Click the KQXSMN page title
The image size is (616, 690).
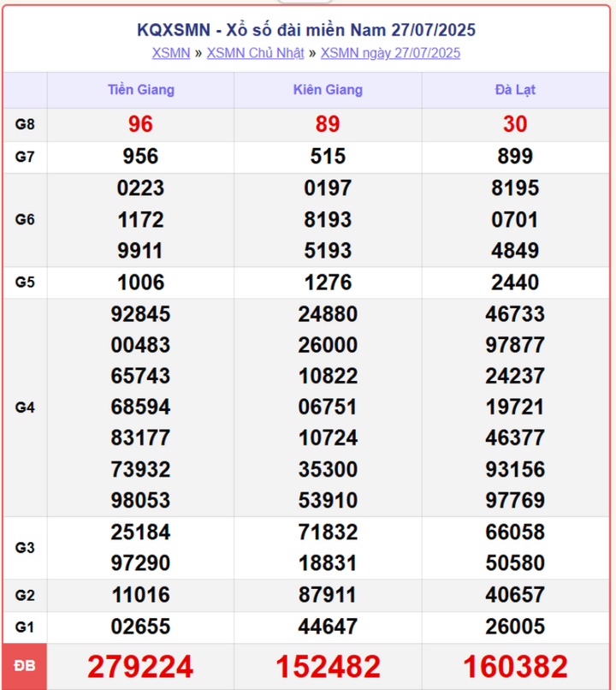(306, 30)
